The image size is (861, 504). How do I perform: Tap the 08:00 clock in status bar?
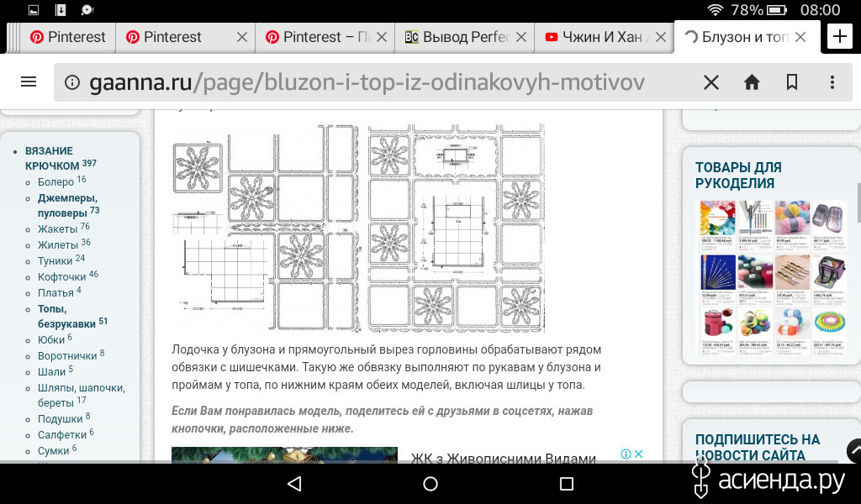821,10
